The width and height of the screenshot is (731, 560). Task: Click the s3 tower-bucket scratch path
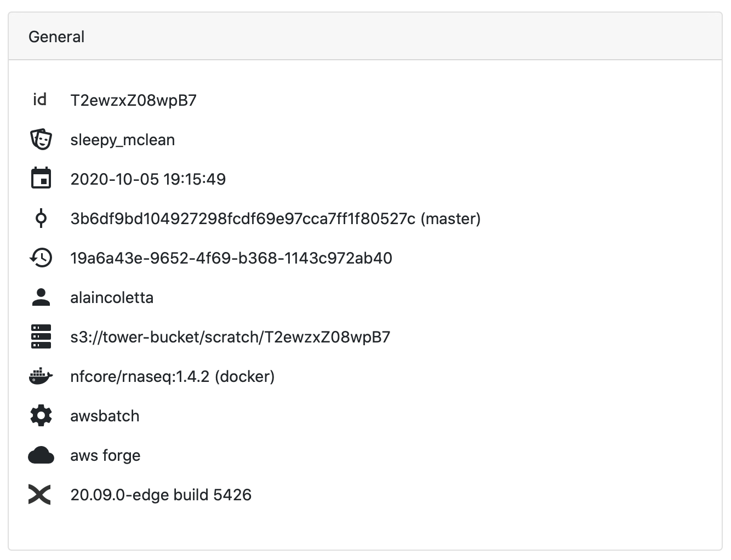click(230, 337)
